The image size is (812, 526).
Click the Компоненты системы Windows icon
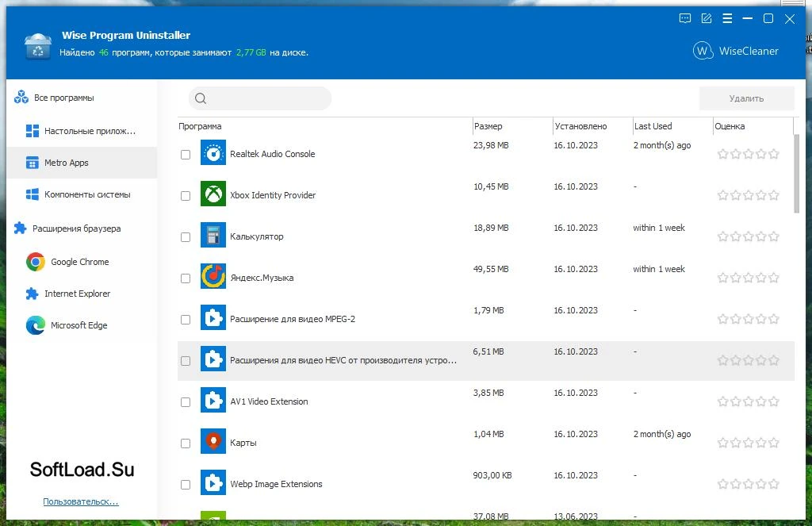pos(32,194)
